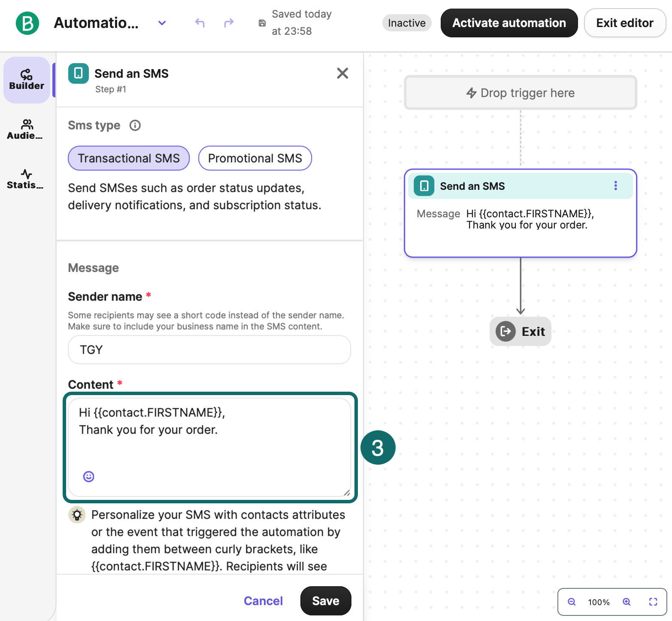This screenshot has height=621, width=672.
Task: Open the automation name dropdown chevron
Action: pos(162,23)
